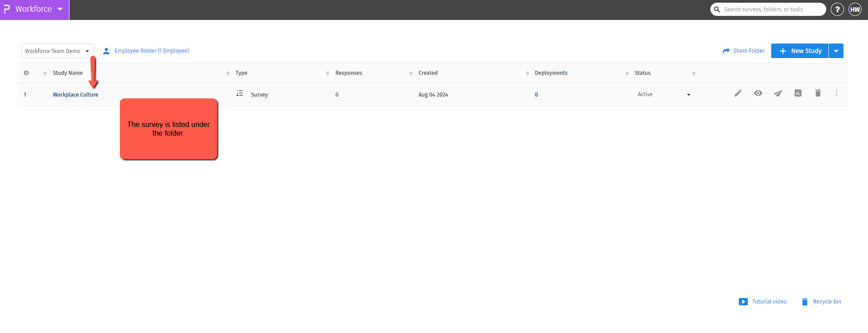The image size is (868, 333).
Task: Open the Workforce product switcher dropdown
Action: point(35,10)
